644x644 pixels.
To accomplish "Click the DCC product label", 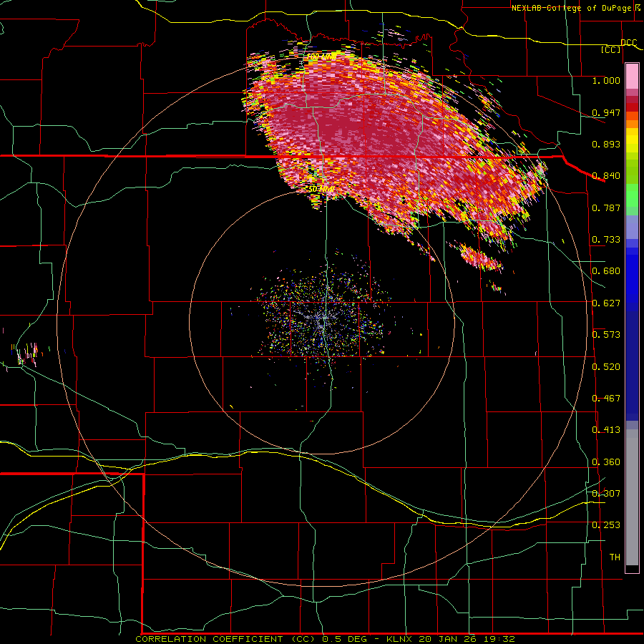I will pyautogui.click(x=628, y=43).
